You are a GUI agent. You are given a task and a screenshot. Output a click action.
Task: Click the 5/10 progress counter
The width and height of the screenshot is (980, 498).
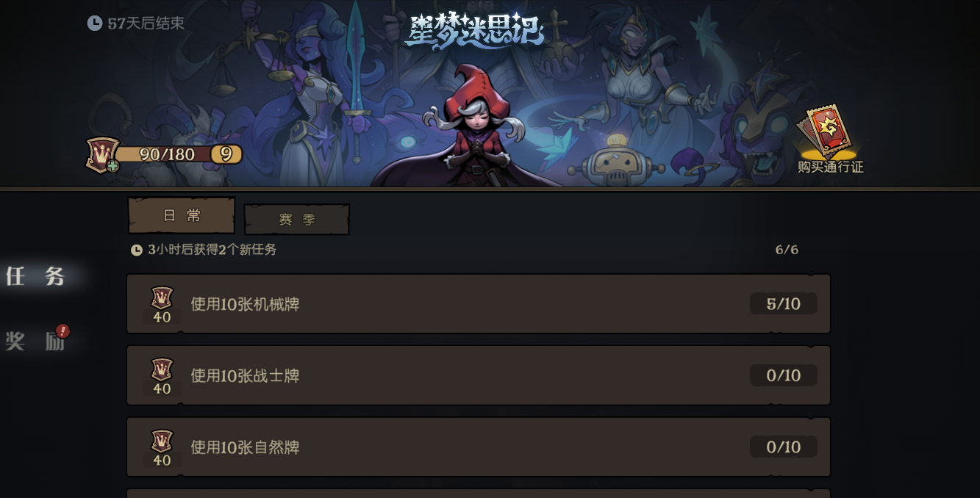click(784, 304)
